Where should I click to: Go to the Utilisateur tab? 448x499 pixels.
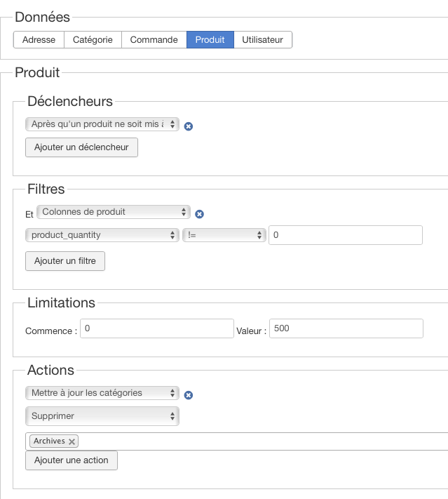[262, 40]
